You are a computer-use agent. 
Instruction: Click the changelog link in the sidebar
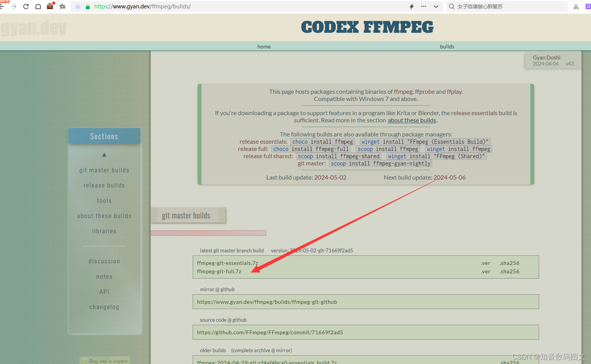pyautogui.click(x=104, y=307)
